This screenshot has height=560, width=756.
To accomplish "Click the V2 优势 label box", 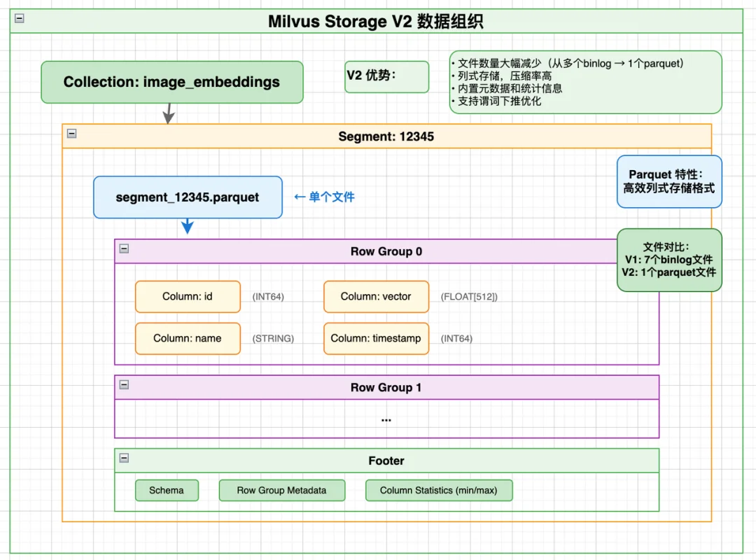I will 386,77.
